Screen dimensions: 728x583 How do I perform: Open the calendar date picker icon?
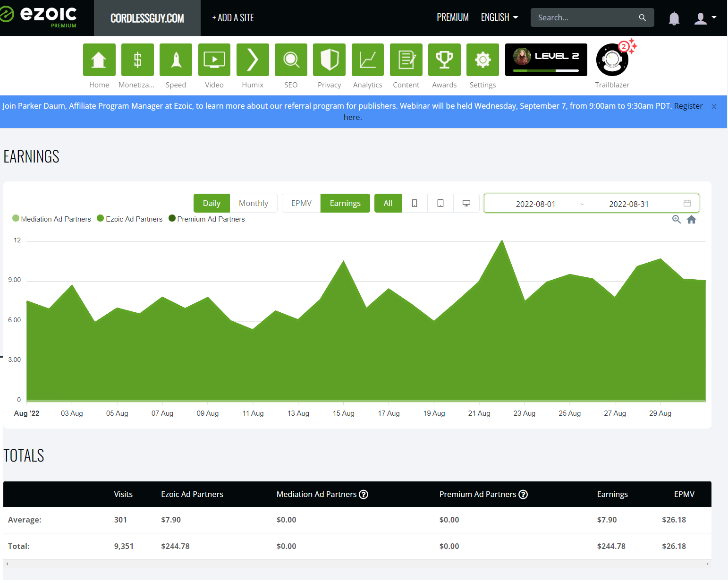[687, 203]
